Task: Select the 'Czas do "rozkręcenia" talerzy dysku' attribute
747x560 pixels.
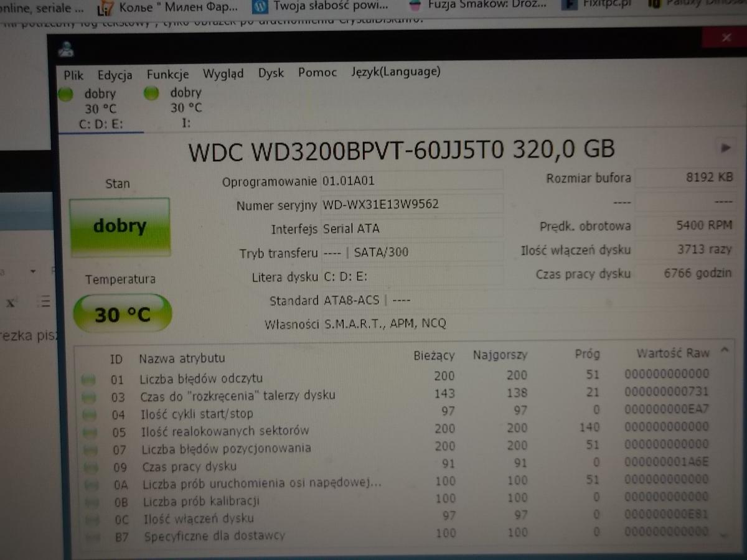Action: 238,395
